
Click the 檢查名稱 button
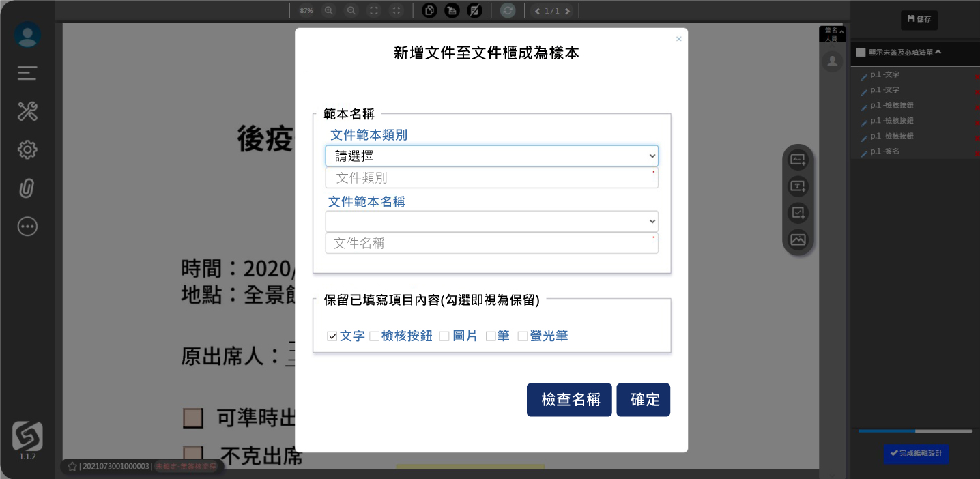[569, 400]
